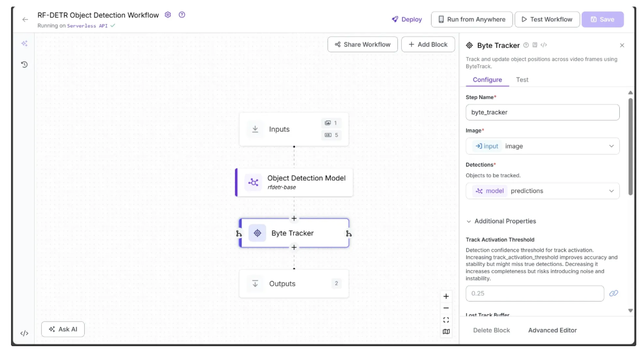Select the Configure tab
This screenshot has width=644, height=350.
tap(487, 80)
